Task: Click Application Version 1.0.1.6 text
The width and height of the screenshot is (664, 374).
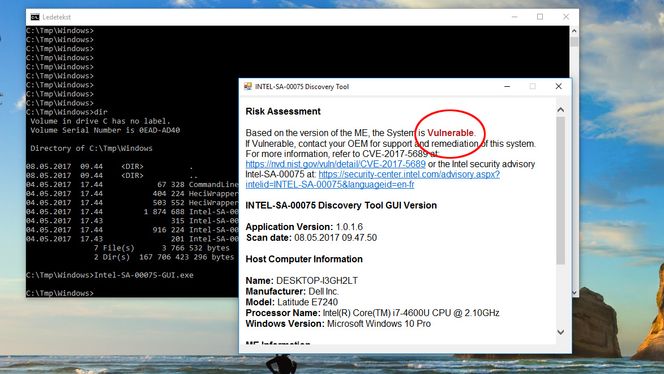Action: click(304, 227)
